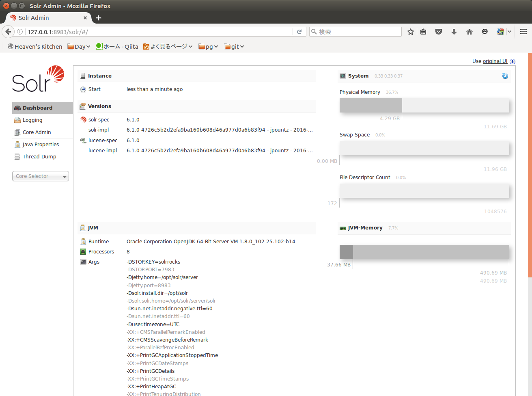Open the Firefox hamburger menu
The width and height of the screenshot is (532, 396).
(523, 31)
